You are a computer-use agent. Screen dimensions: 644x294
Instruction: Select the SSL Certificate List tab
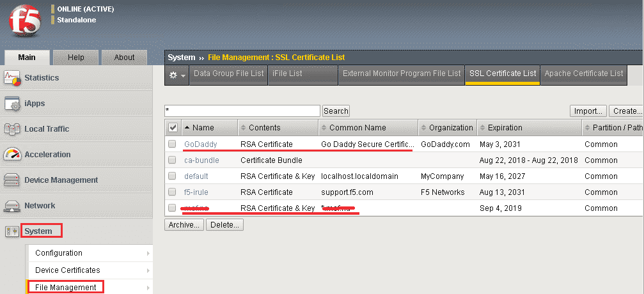[503, 75]
